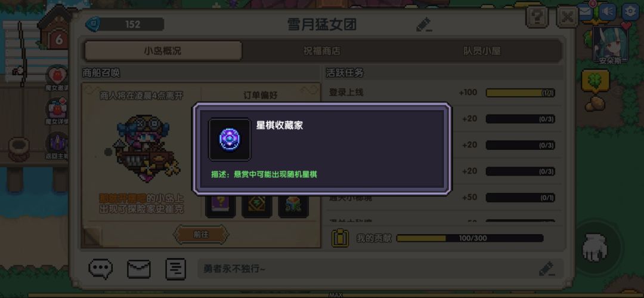Click the blue gem 152 currency counter
The height and width of the screenshot is (298, 644).
(125, 24)
